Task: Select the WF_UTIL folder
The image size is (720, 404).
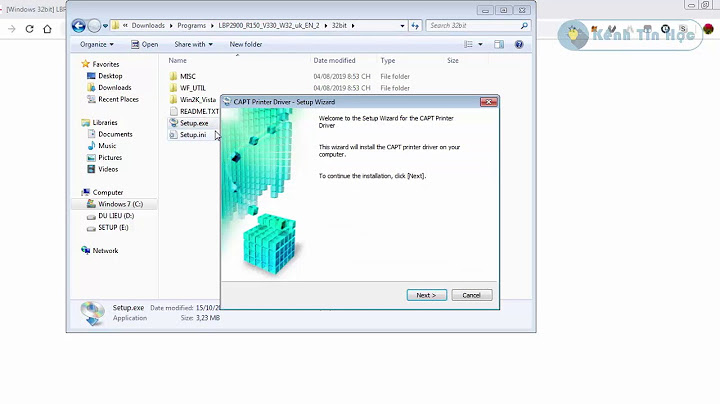Action: [193, 88]
